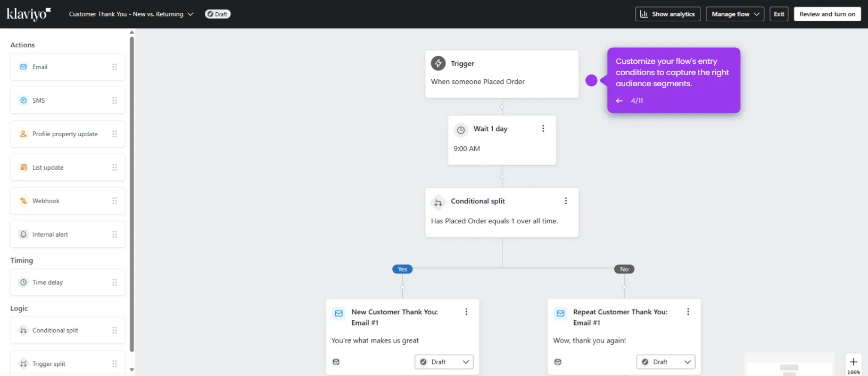
Task: Click the purple tour hotspot dot
Action: (591, 80)
